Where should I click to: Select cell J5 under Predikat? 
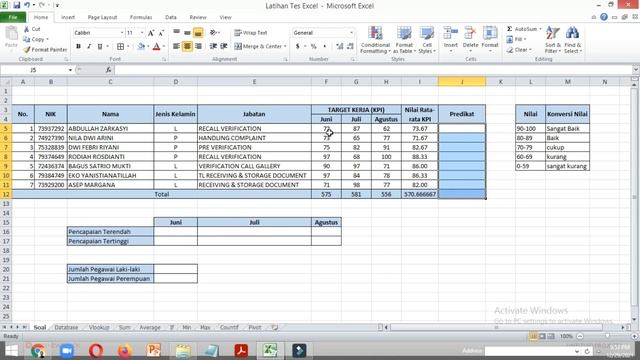pyautogui.click(x=462, y=128)
